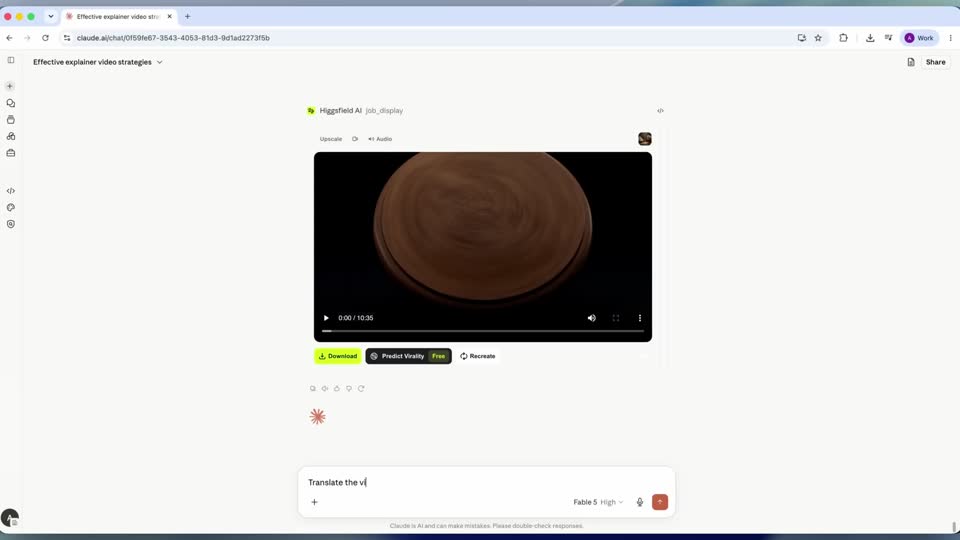Open the code view icon on the Higgsfield card
This screenshot has width=960, height=540.
[x=660, y=111]
